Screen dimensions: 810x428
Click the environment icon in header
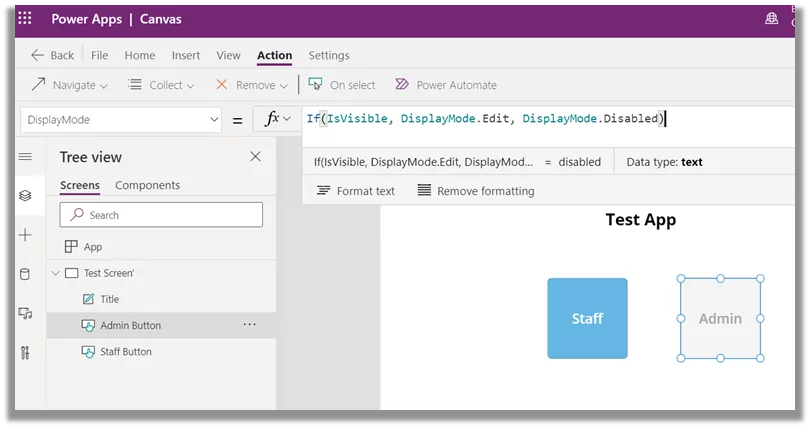pos(771,19)
